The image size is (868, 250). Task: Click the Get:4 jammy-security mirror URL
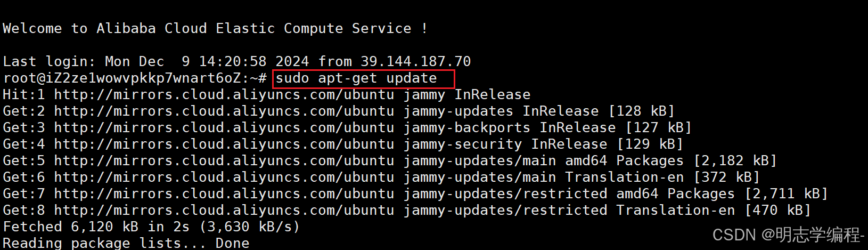(224, 144)
